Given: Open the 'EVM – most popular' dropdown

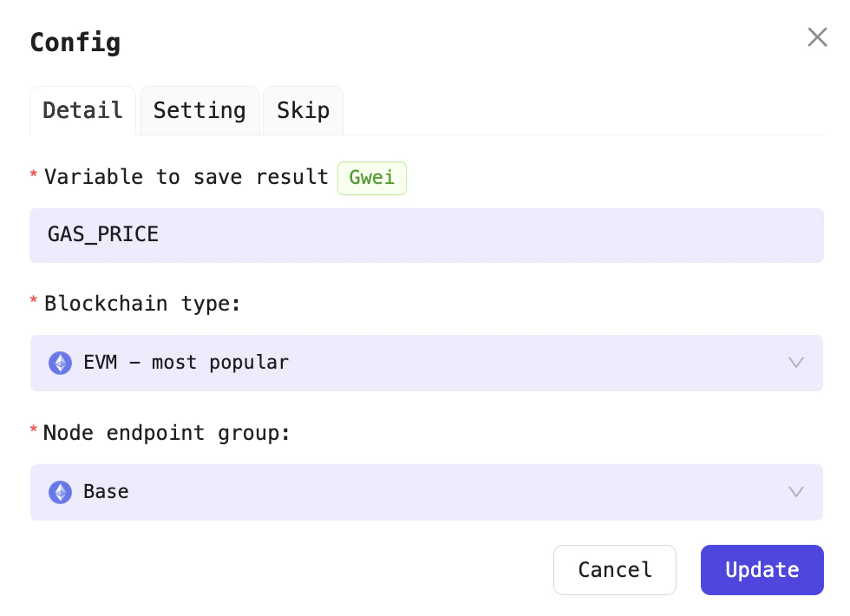Looking at the screenshot, I should coord(425,363).
